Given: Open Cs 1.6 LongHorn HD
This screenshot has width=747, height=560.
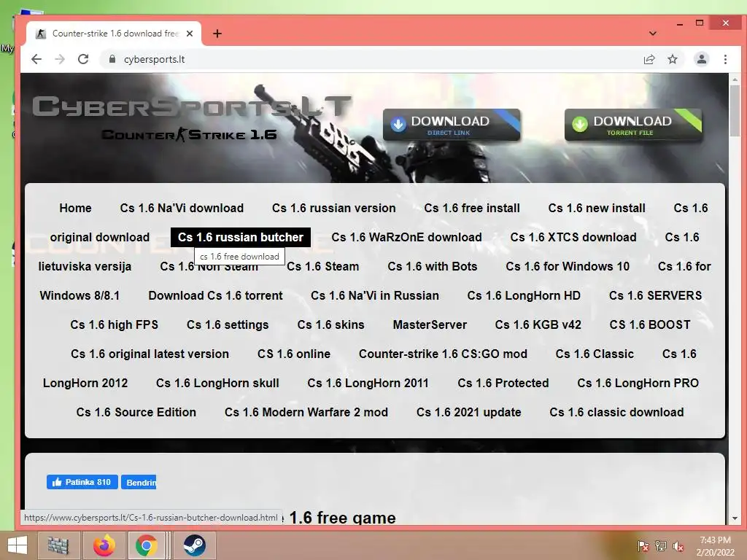Looking at the screenshot, I should [524, 295].
